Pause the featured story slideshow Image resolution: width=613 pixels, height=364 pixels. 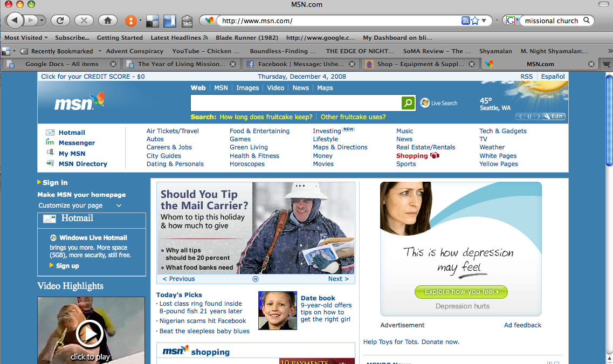tap(256, 279)
